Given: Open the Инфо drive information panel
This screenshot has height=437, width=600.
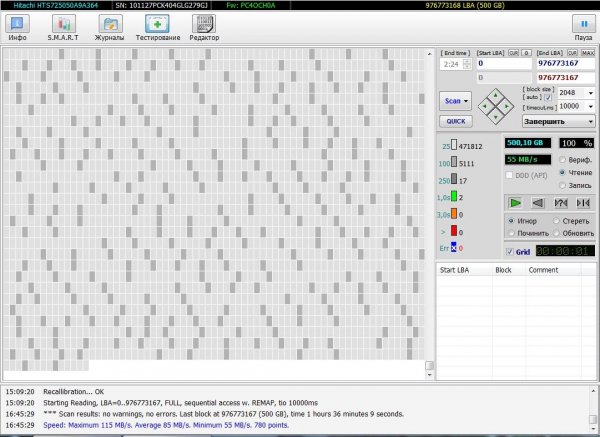Looking at the screenshot, I should [x=17, y=27].
